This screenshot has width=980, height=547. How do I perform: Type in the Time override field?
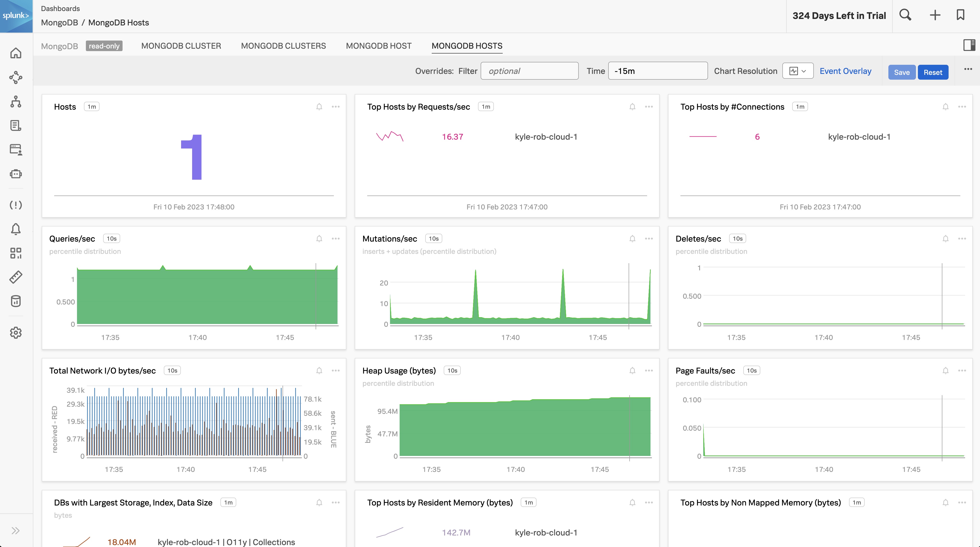pos(658,71)
